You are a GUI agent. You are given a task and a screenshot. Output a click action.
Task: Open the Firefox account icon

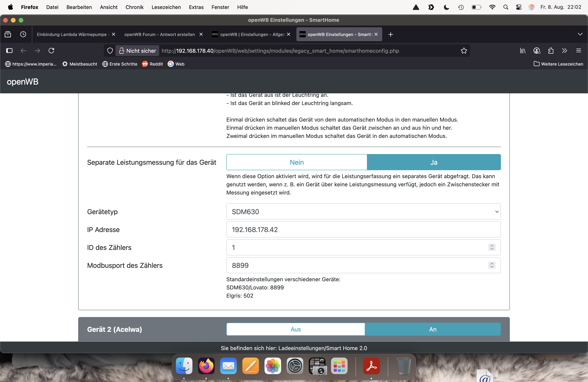tap(537, 51)
